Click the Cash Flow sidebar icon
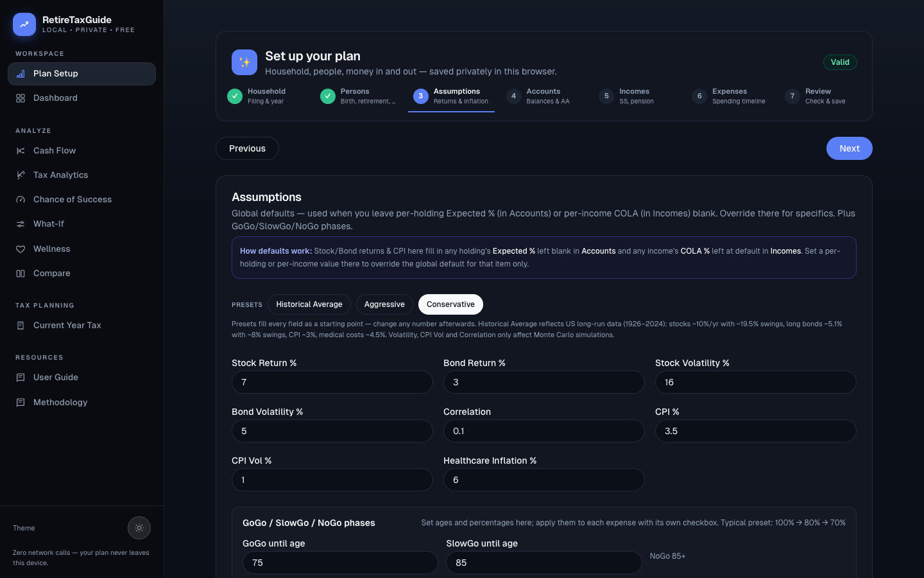 point(21,151)
